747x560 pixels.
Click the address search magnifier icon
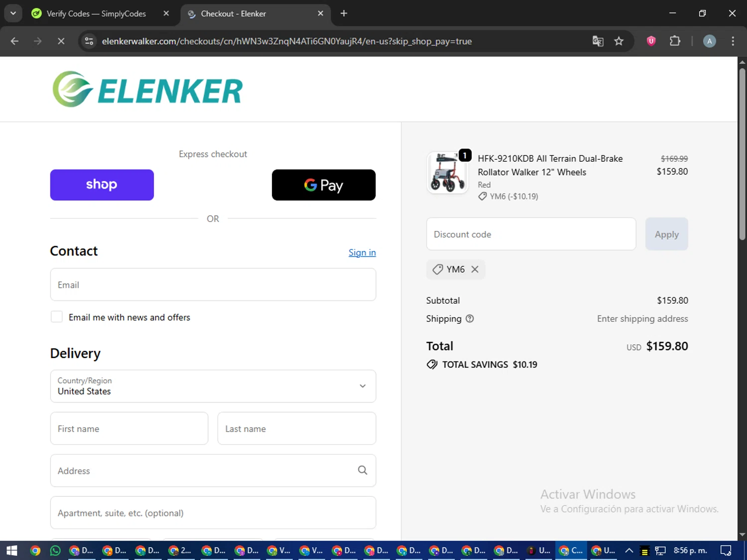(x=363, y=470)
